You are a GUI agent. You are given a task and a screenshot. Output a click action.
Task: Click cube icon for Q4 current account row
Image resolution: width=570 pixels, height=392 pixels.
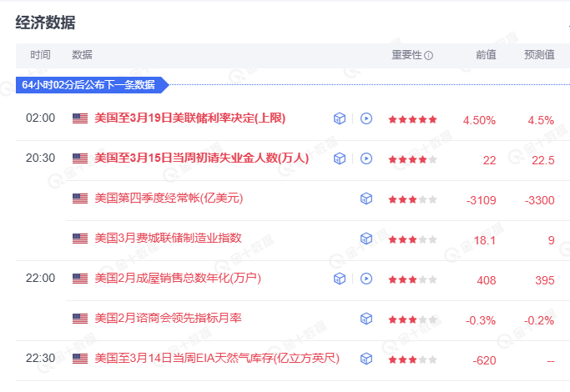click(x=366, y=199)
